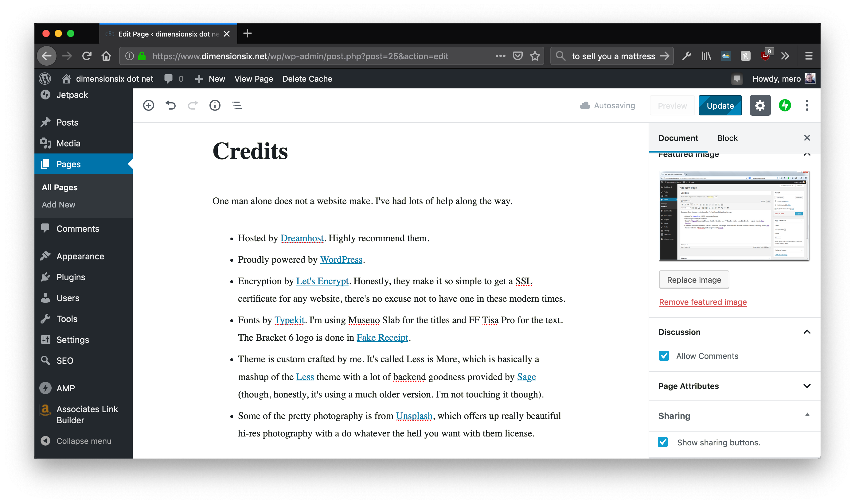Collapse the Featured image section
Viewport: 855px width, 504px height.
(807, 154)
